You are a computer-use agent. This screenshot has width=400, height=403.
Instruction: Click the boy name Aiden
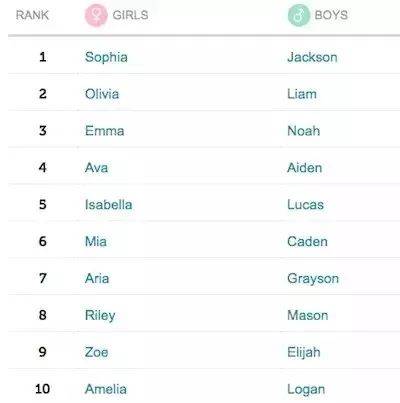pyautogui.click(x=305, y=168)
